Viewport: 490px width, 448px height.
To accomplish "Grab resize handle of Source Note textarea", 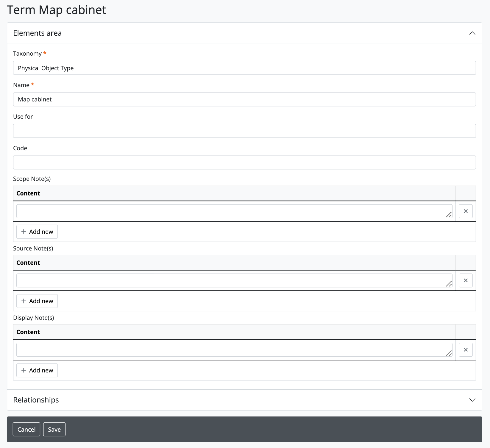I will (449, 284).
